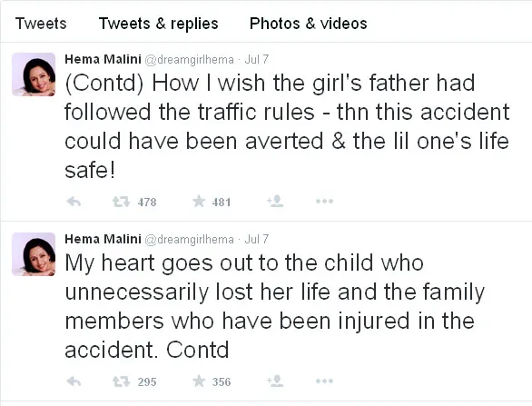Open @dreamgirlhema handle on first tweet
Screen dimensions: 532x406
tap(190, 60)
